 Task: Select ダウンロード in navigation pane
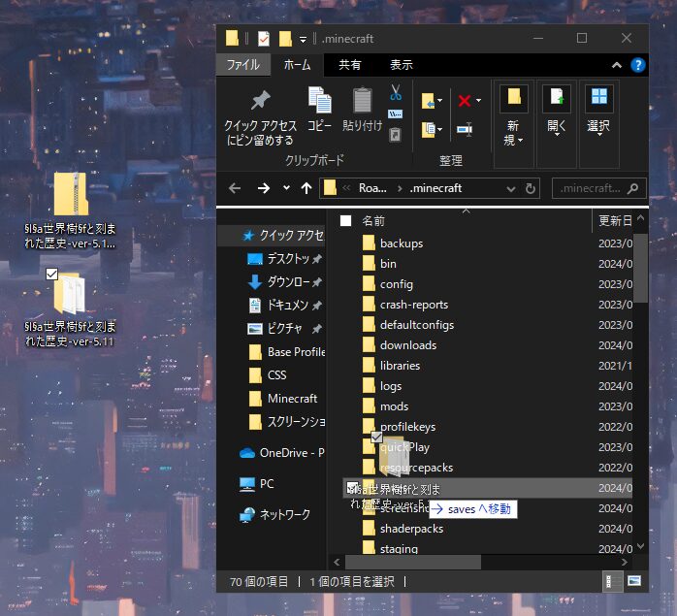point(284,281)
